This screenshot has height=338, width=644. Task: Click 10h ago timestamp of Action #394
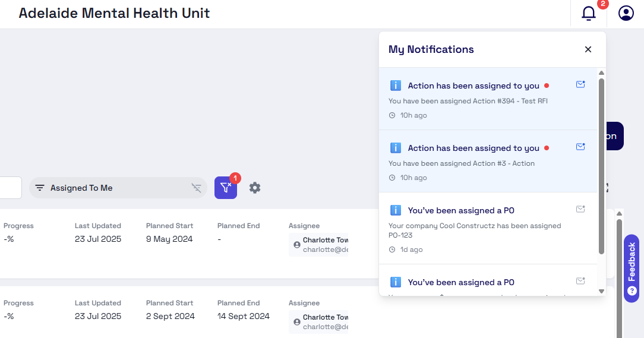pos(413,115)
